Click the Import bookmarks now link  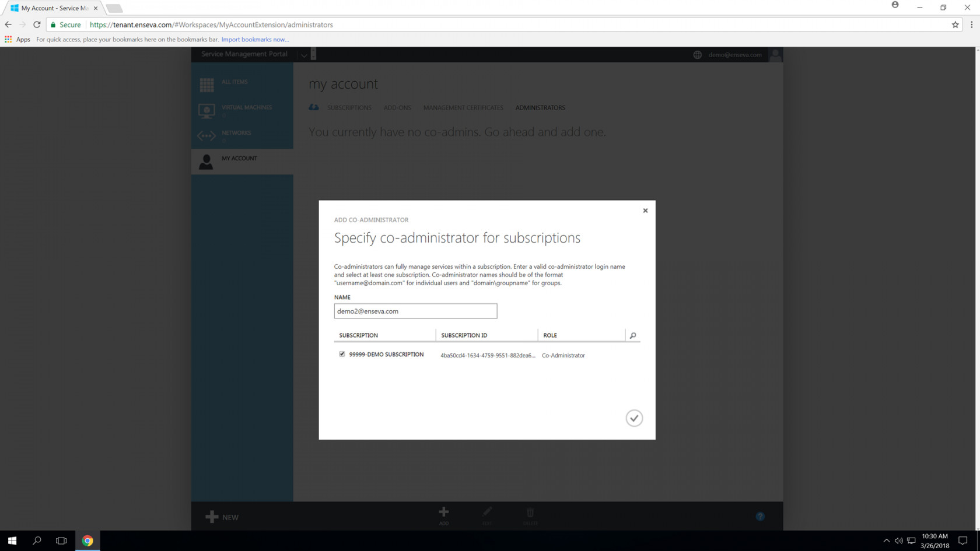point(255,40)
